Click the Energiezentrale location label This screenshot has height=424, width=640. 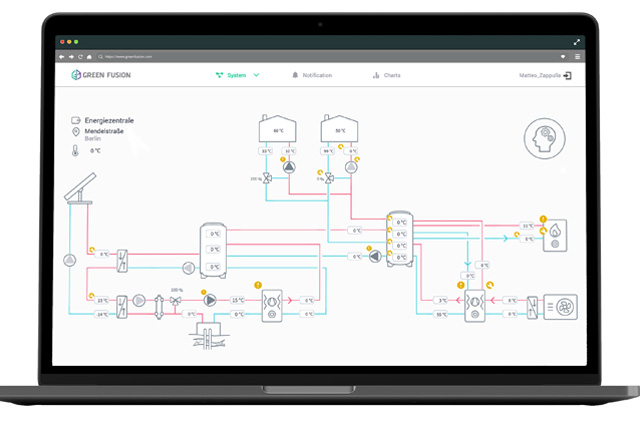point(109,120)
